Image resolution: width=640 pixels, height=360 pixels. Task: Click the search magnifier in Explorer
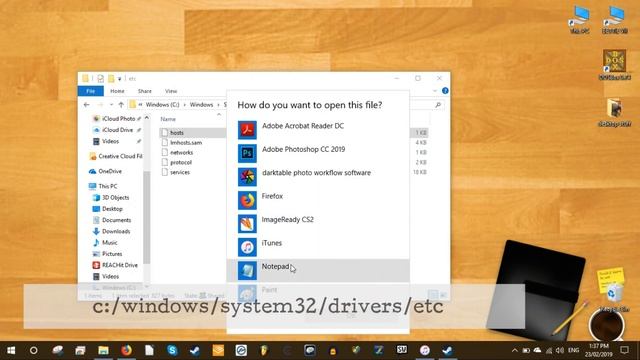coord(438,105)
